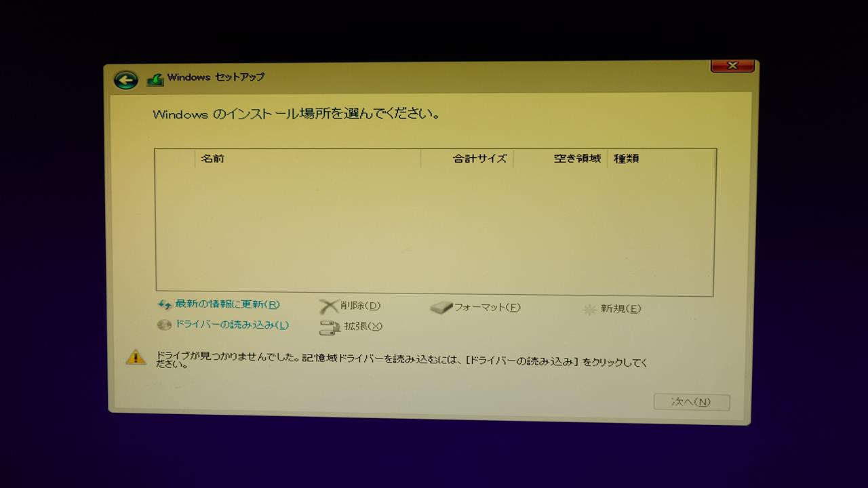Click the drive icon beside フォーマット

[441, 308]
